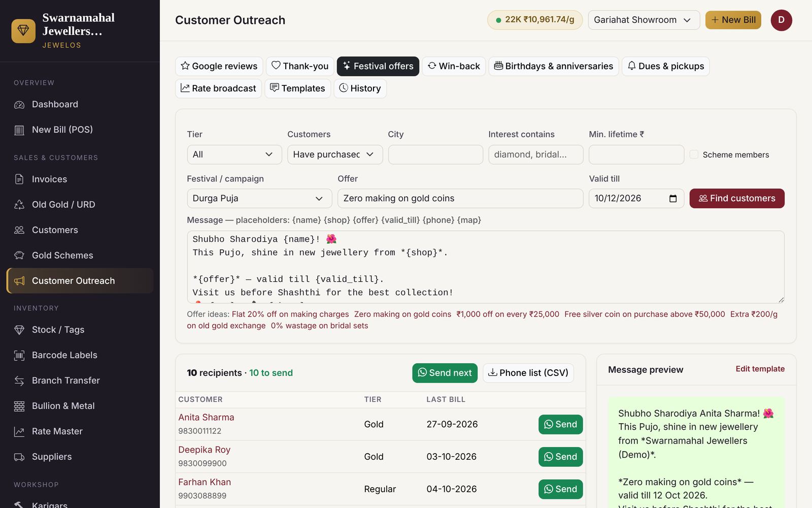The width and height of the screenshot is (812, 508).
Task: Click the Bullion & Metal bricks icon
Action: pos(19,406)
